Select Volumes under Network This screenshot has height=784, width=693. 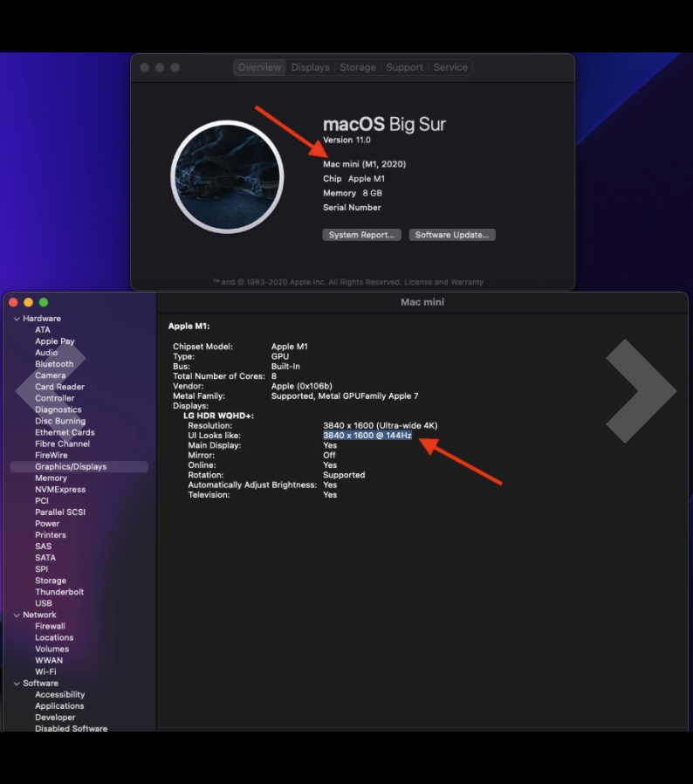51,650
